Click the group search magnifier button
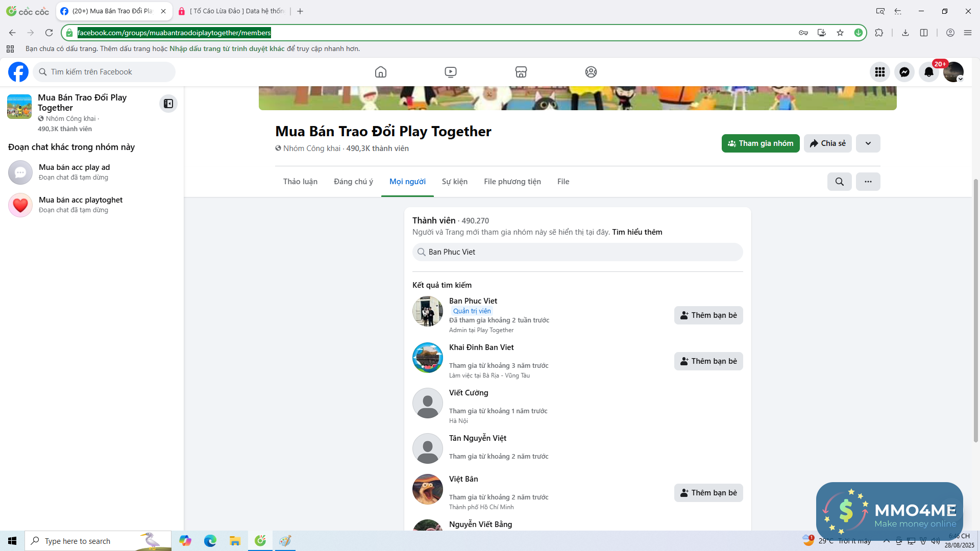Screen dimensions: 980x551 (839, 182)
